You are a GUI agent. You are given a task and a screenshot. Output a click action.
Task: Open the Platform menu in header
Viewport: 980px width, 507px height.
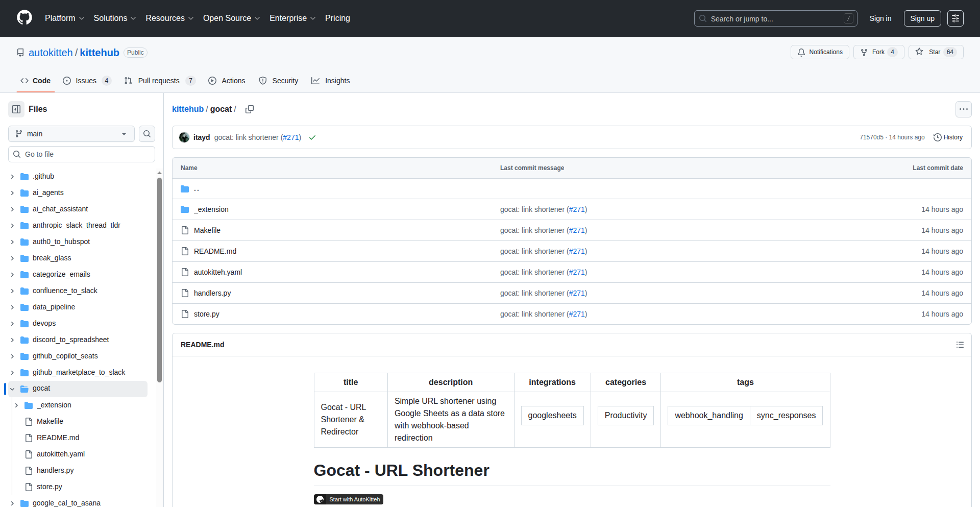click(x=64, y=18)
